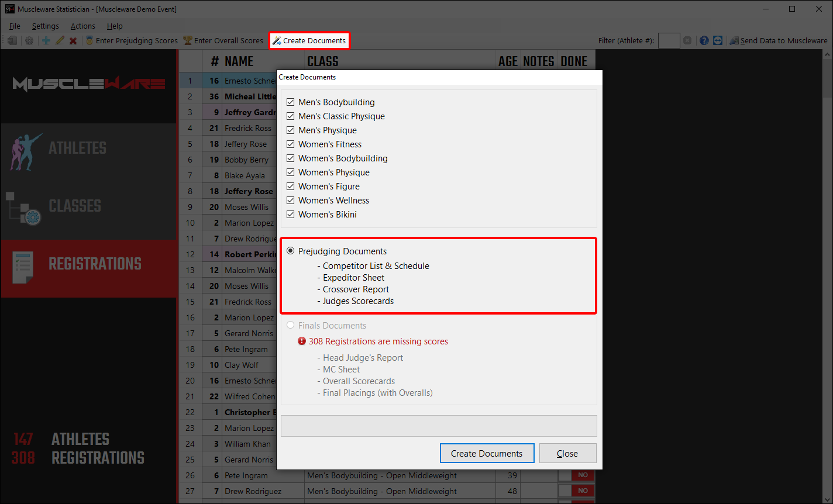
Task: Open the Actions menu
Action: pos(82,26)
